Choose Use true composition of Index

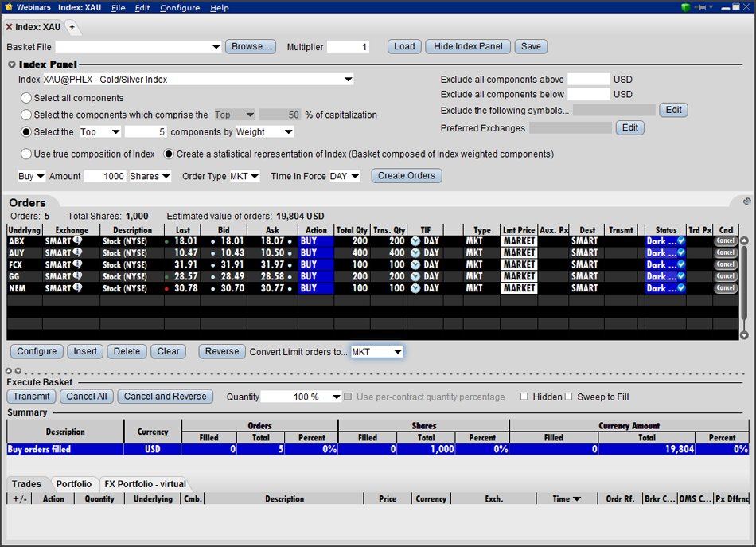26,154
